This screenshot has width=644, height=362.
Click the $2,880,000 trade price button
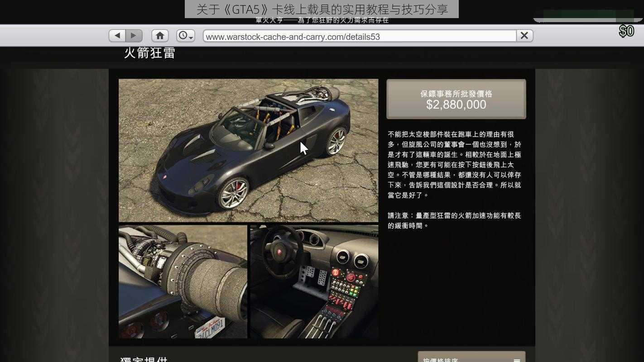(456, 99)
